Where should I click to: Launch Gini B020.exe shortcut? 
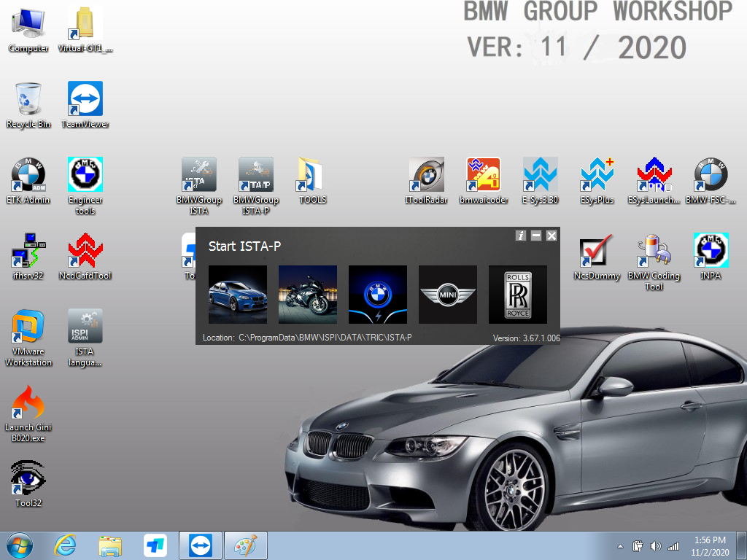tap(28, 413)
